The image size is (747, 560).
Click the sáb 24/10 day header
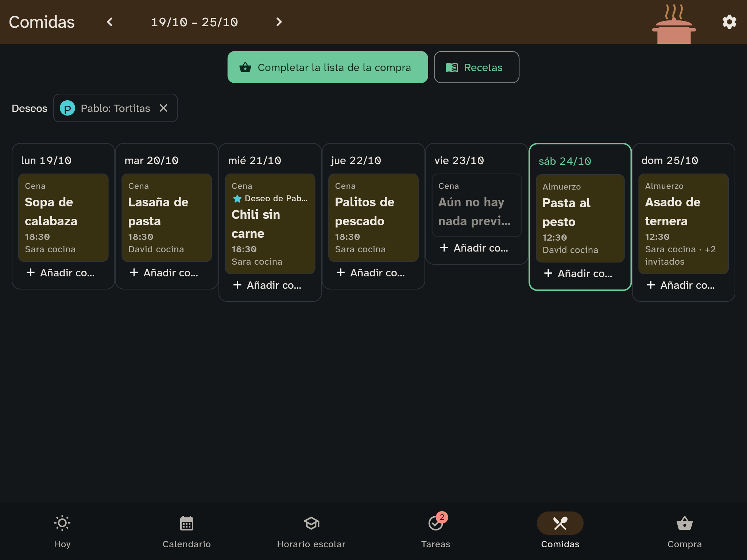pos(565,161)
